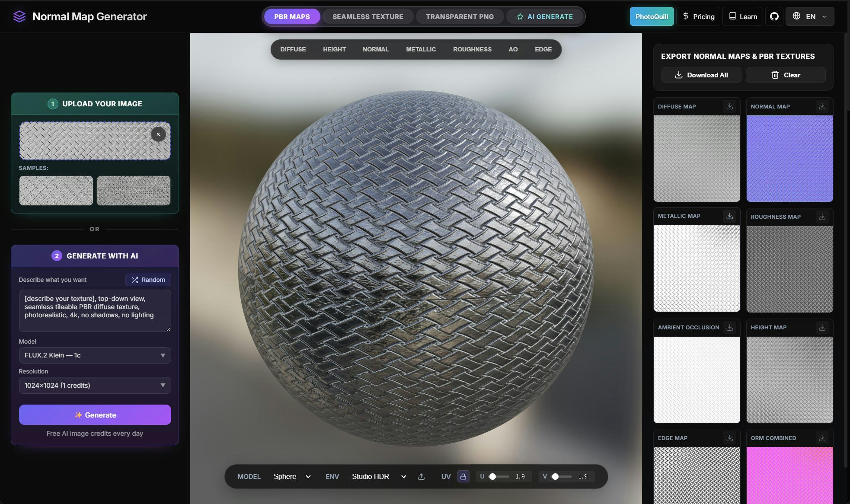Click the Generate button
This screenshot has width=850, height=504.
95,415
